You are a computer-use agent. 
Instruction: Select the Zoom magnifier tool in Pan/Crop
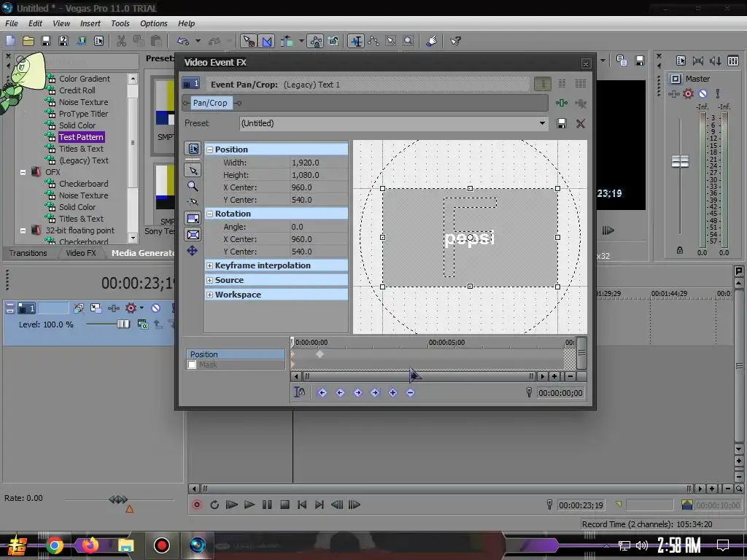coord(193,186)
